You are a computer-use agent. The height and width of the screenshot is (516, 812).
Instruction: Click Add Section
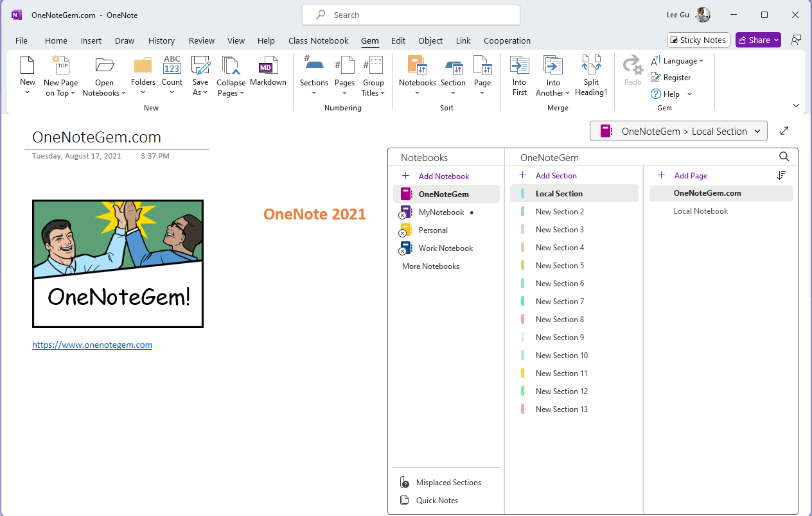(548, 175)
